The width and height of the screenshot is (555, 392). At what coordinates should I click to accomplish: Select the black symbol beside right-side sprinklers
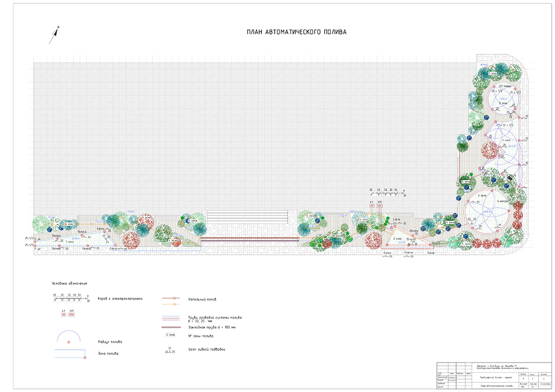508,177
